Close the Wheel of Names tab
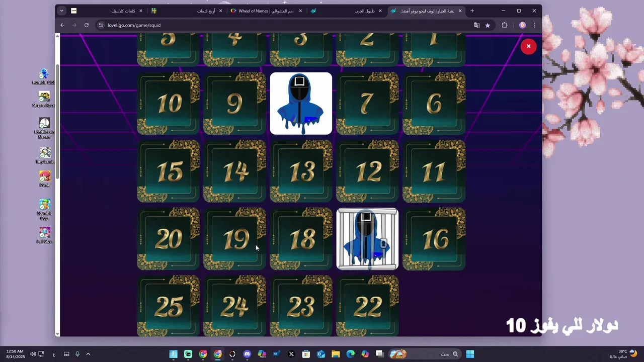Viewport: 644px width, 362px height. [300, 11]
